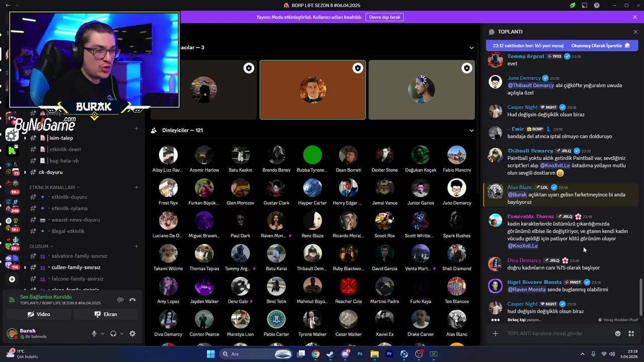Open Windows Start menu
Image resolution: width=644 pixels, height=362 pixels.
[x=211, y=354]
